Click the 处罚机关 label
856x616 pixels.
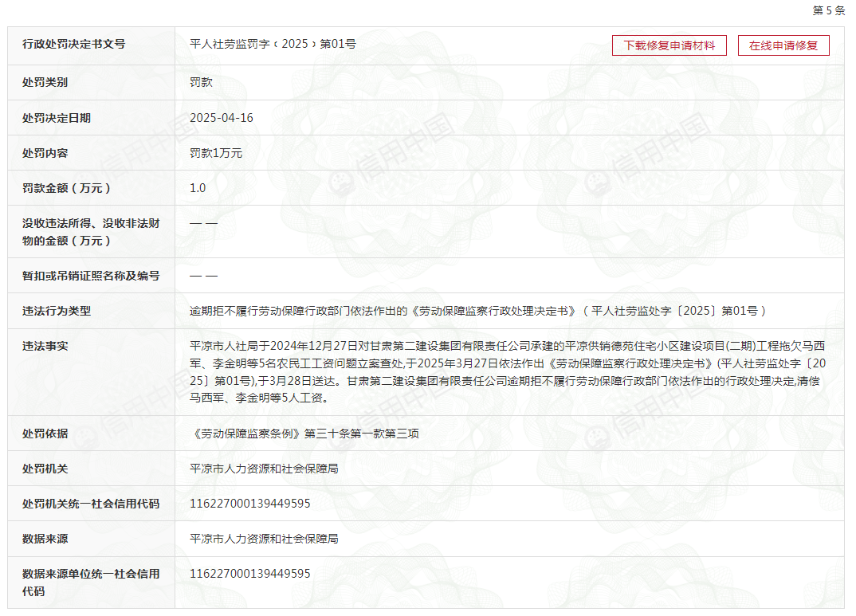(45, 469)
